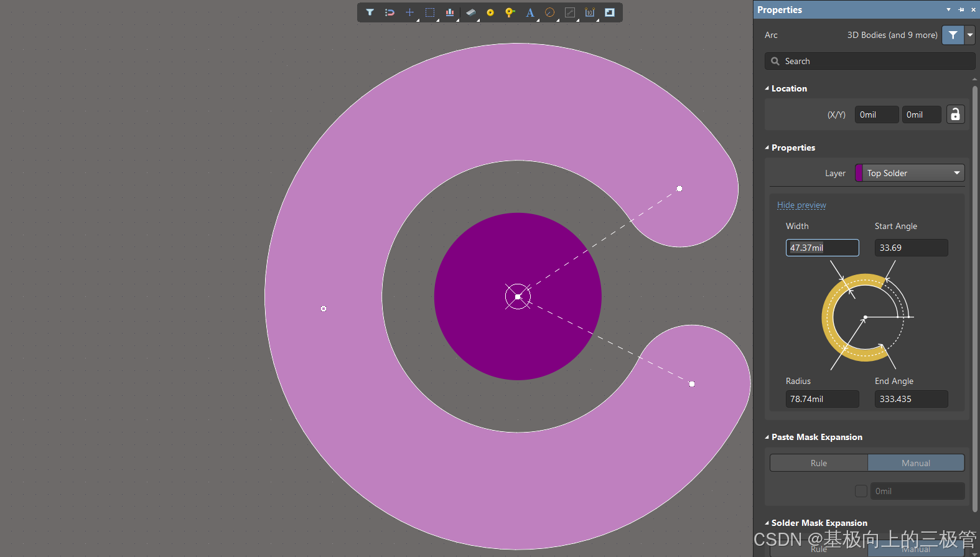Viewport: 980px width, 557px height.
Task: Select Rule under Paste Mask Expansion
Action: [x=819, y=463]
